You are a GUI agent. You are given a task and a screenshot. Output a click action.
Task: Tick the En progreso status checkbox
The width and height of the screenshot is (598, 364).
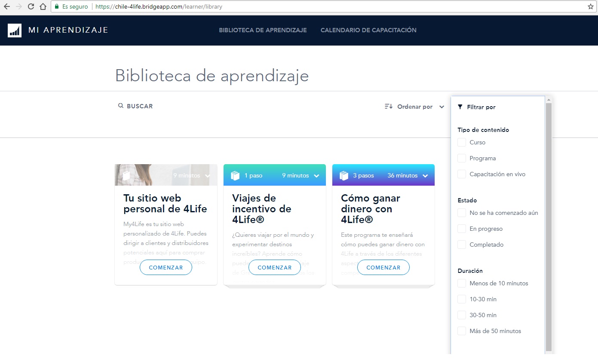[462, 229]
